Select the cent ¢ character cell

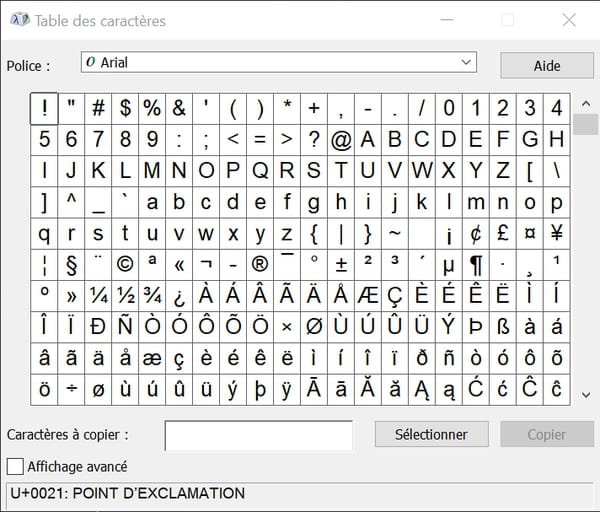[476, 234]
